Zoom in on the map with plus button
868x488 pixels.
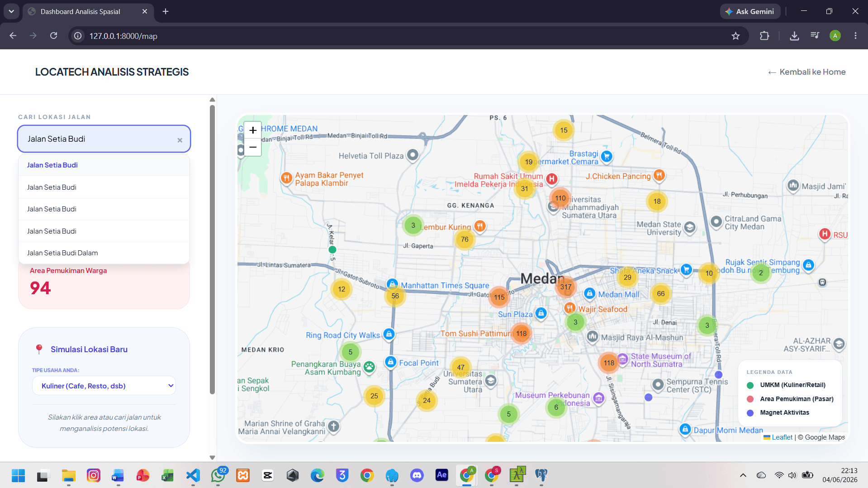(253, 130)
